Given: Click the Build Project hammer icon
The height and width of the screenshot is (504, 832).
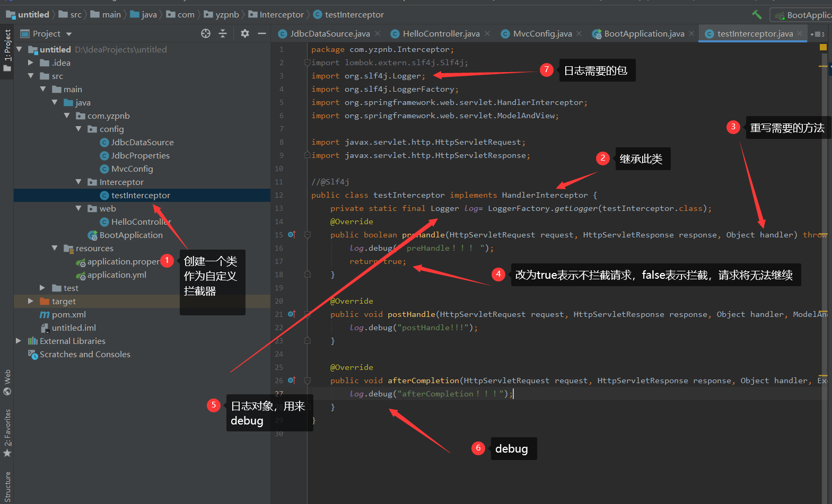Looking at the screenshot, I should [x=757, y=14].
